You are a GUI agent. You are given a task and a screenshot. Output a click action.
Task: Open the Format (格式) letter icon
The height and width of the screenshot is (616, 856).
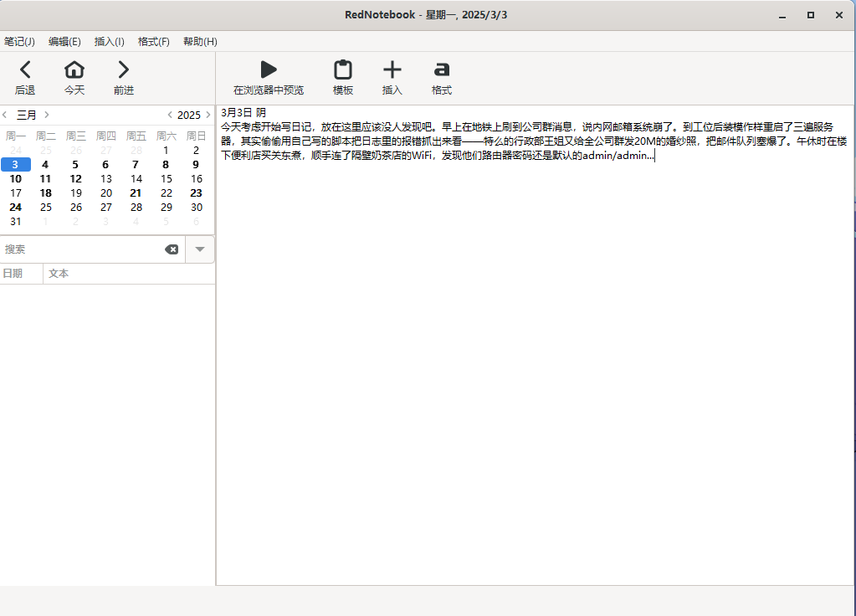(441, 70)
